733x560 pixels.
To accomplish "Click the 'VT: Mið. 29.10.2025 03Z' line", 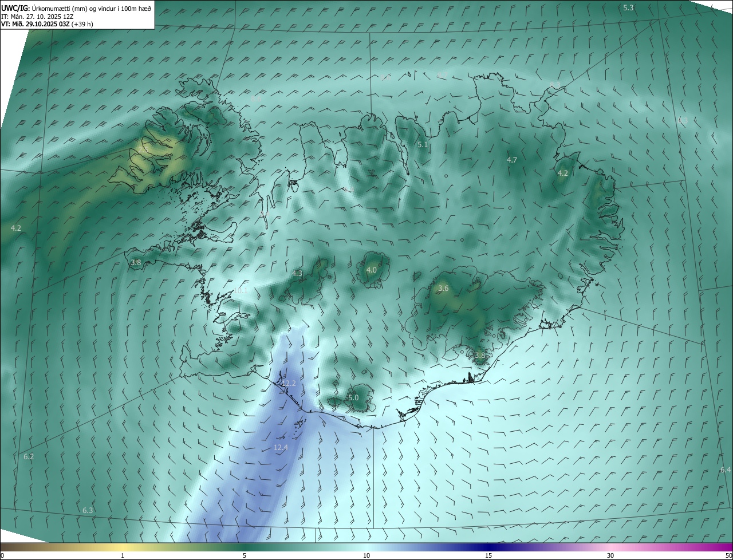I will point(36,24).
